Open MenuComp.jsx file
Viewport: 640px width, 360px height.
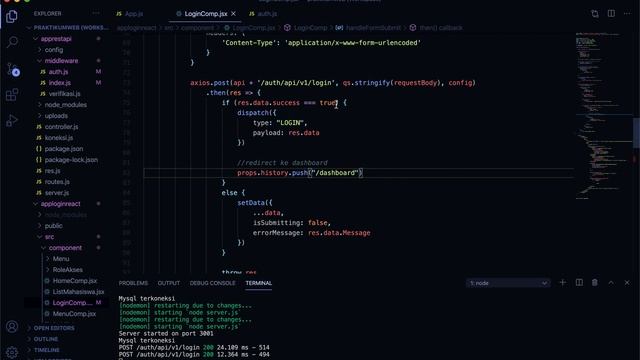tap(74, 314)
